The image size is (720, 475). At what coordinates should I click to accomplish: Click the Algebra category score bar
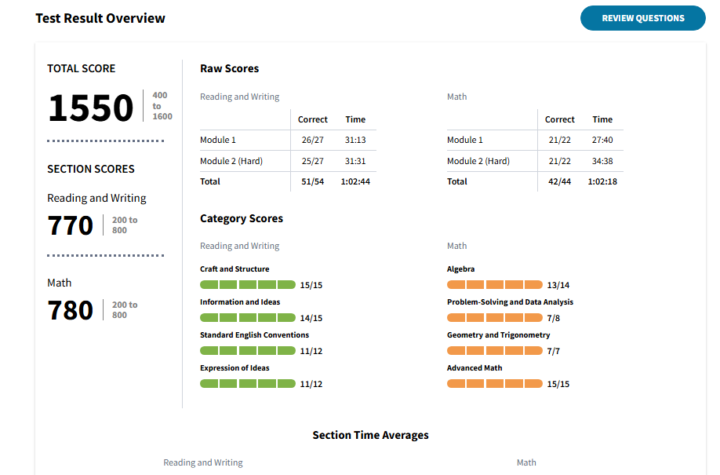click(x=494, y=285)
